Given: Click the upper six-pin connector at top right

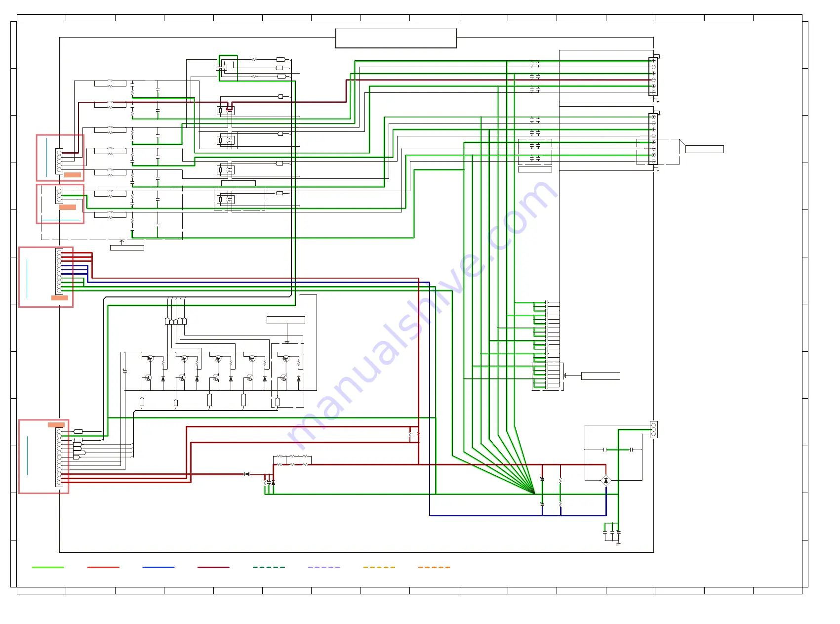Looking at the screenshot, I should point(653,77).
